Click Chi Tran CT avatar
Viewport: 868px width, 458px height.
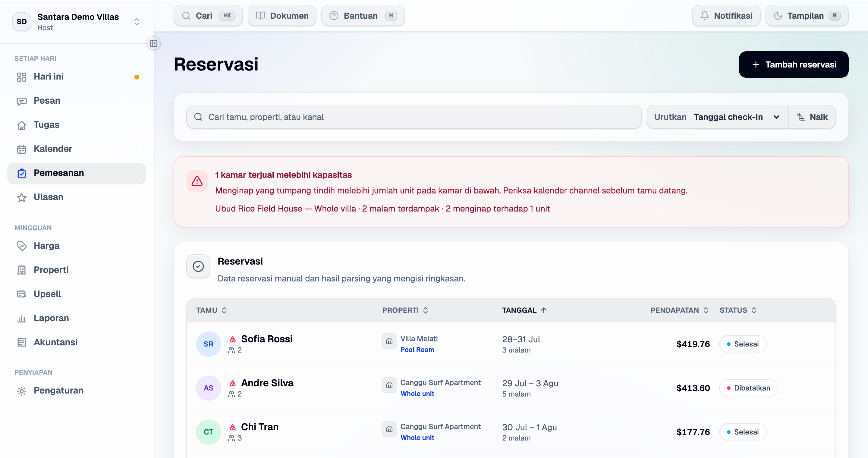208,432
